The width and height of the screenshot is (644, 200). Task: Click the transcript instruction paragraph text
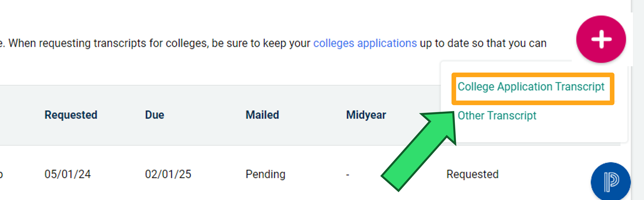click(273, 43)
